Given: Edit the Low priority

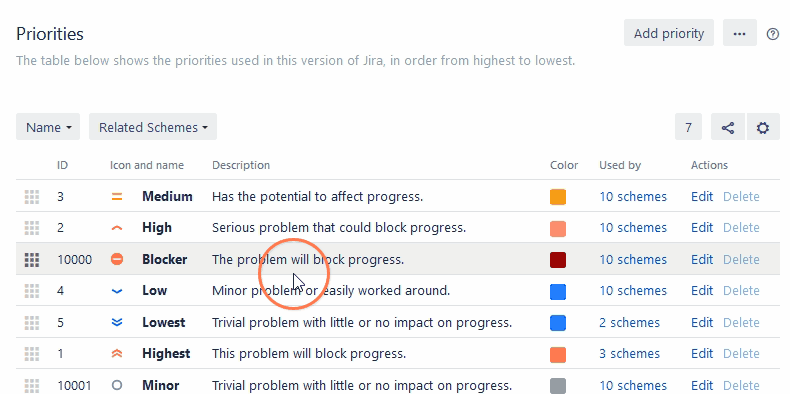Looking at the screenshot, I should (x=702, y=291).
